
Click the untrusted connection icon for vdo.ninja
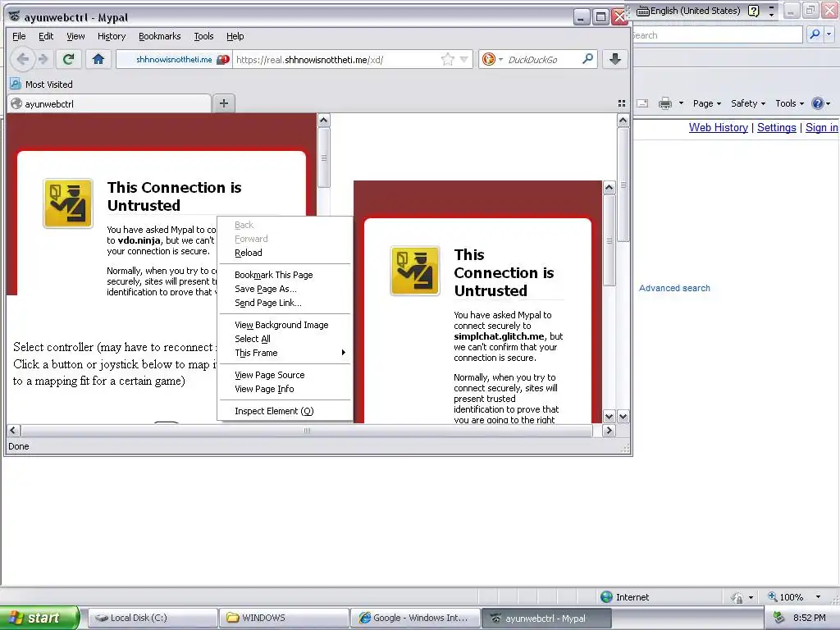point(68,203)
